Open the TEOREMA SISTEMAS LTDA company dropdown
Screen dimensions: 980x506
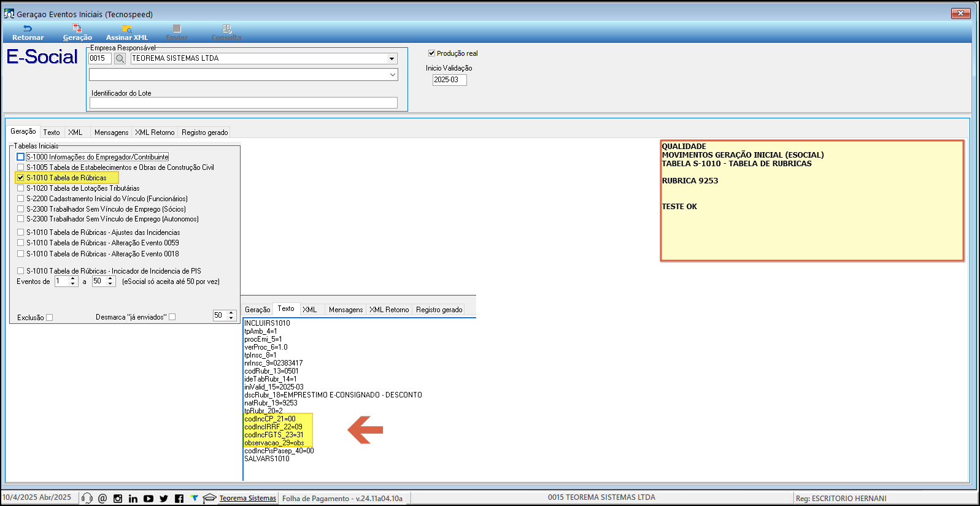coord(392,58)
